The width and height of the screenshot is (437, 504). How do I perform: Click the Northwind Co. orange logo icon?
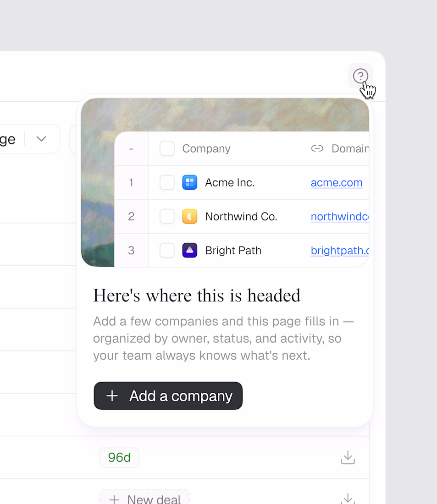pyautogui.click(x=190, y=216)
